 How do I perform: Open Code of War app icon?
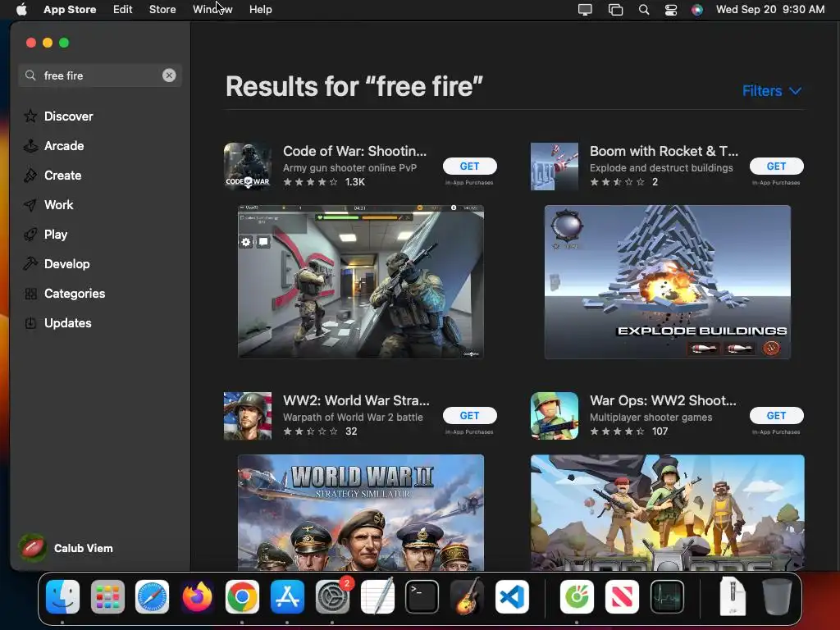248,166
